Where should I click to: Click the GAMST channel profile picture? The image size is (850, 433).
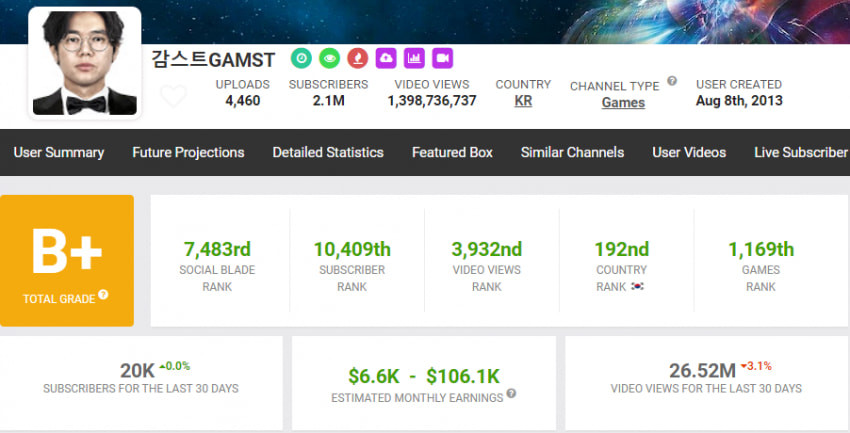(85, 63)
